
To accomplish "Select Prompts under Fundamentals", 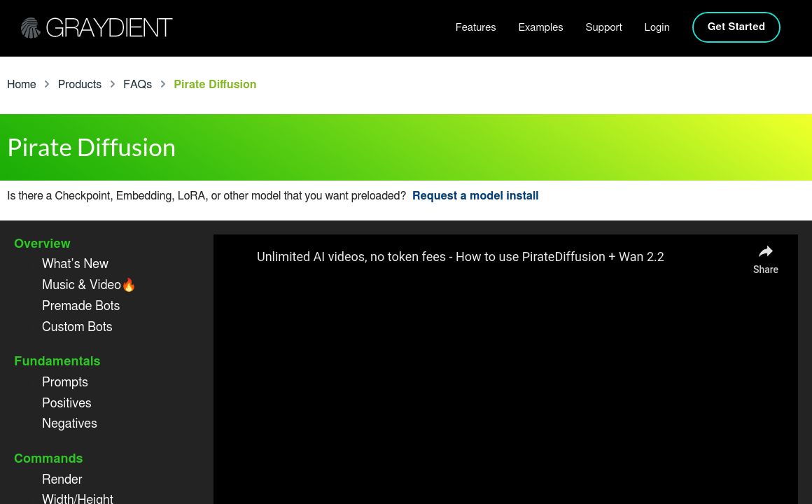I will pyautogui.click(x=65, y=382).
